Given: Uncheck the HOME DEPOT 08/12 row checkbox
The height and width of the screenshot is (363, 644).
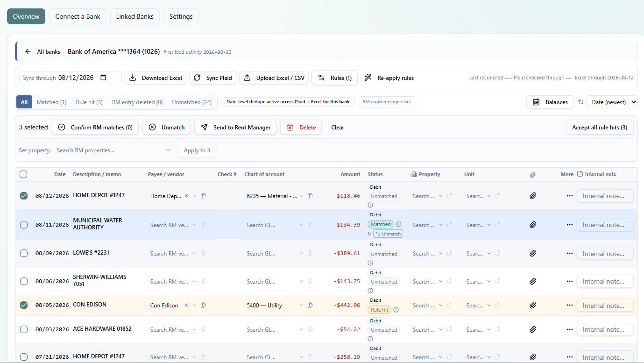Looking at the screenshot, I should pyautogui.click(x=24, y=196).
